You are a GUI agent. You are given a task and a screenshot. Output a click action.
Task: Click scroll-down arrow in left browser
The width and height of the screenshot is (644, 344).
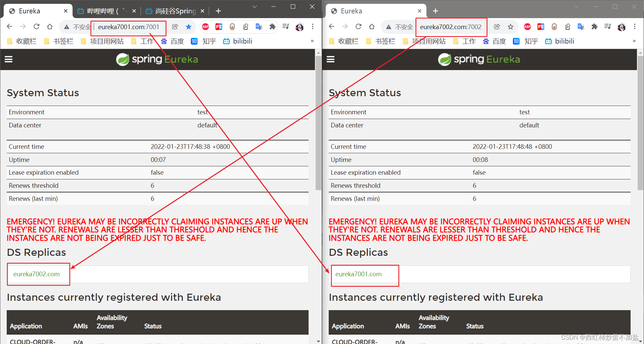click(x=318, y=341)
